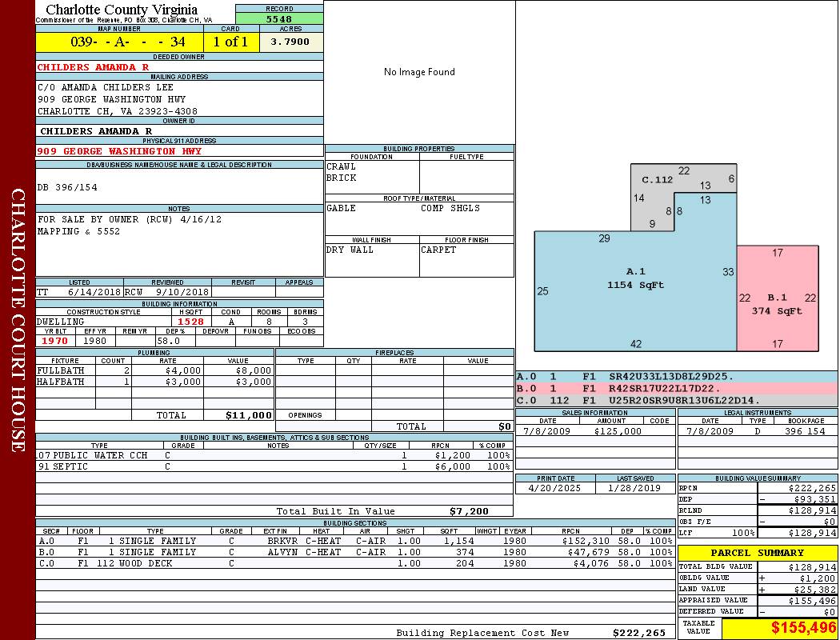This screenshot has height=640, width=840.
Task: Click the Building Replacement Cost New $222,265
Action: point(638,633)
